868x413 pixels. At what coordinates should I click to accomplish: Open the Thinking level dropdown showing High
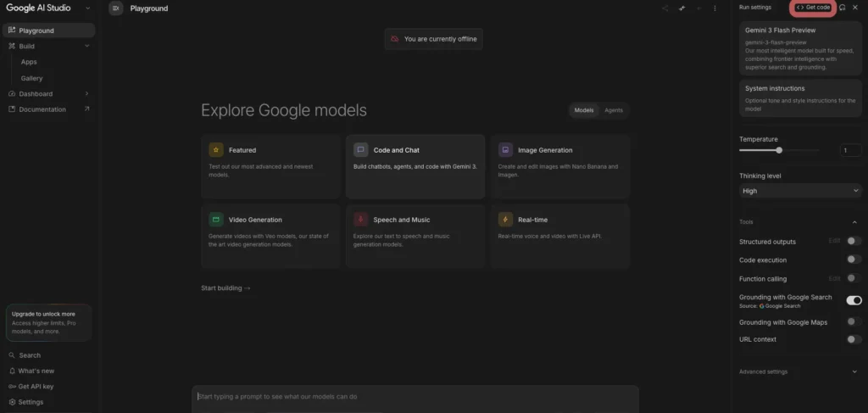(x=800, y=191)
